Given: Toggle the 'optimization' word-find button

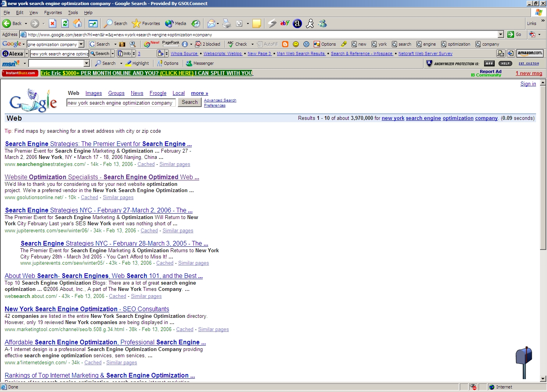Looking at the screenshot, I should pos(456,44).
